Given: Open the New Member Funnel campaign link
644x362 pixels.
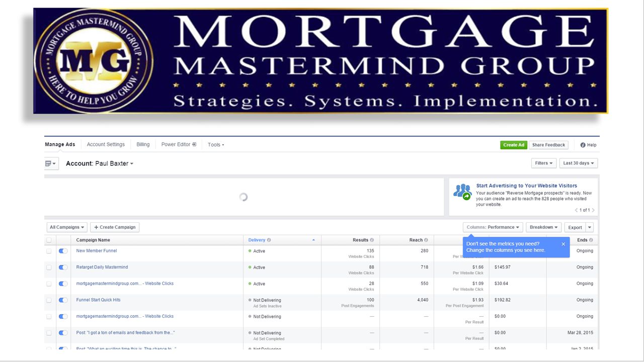Looking at the screenshot, I should click(x=97, y=251).
